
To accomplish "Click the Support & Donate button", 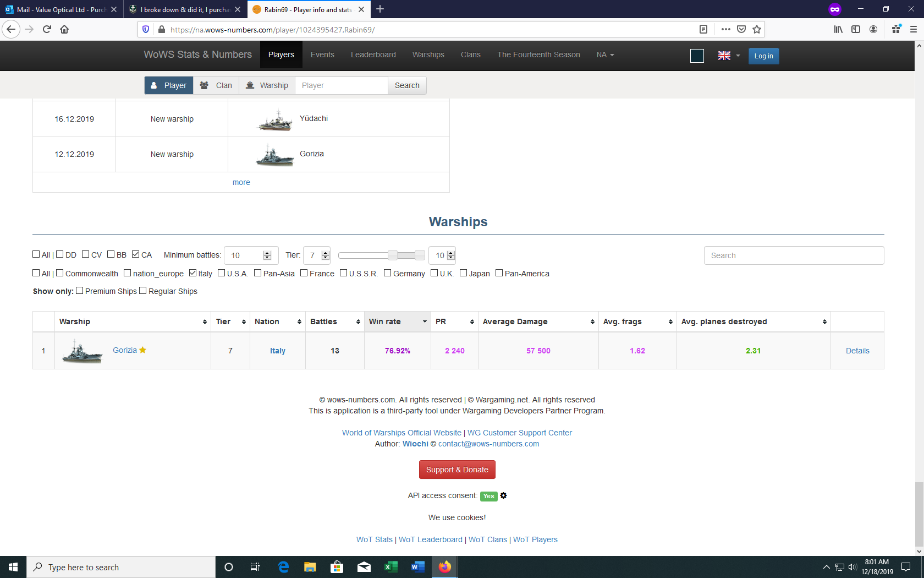I will coord(457,470).
